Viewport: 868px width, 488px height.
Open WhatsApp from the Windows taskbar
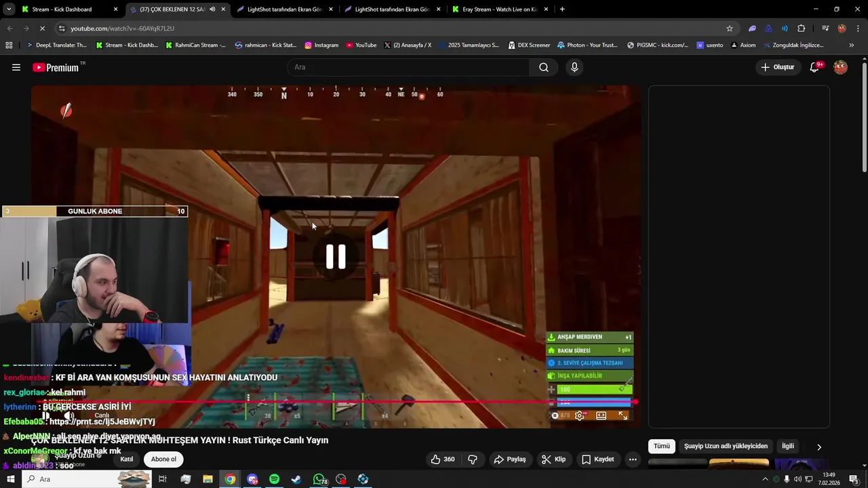pos(319,479)
